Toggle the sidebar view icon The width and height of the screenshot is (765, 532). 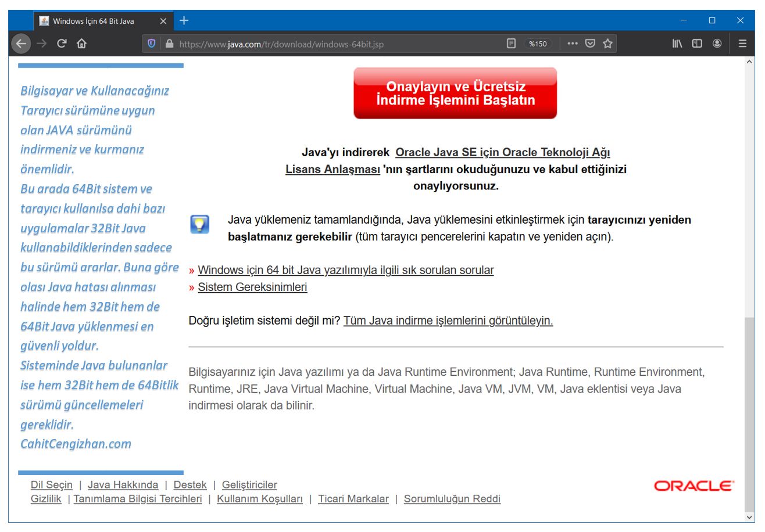click(x=697, y=44)
